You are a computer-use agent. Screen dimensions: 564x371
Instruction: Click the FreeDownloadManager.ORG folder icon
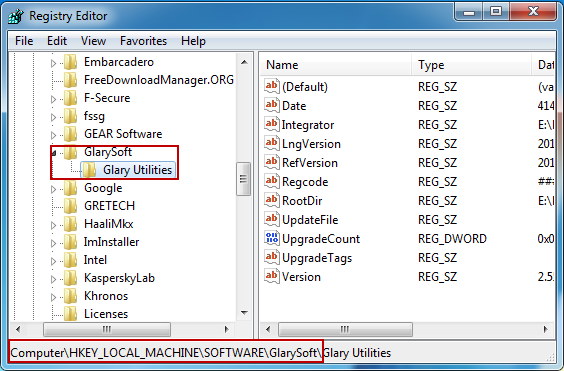coord(70,80)
